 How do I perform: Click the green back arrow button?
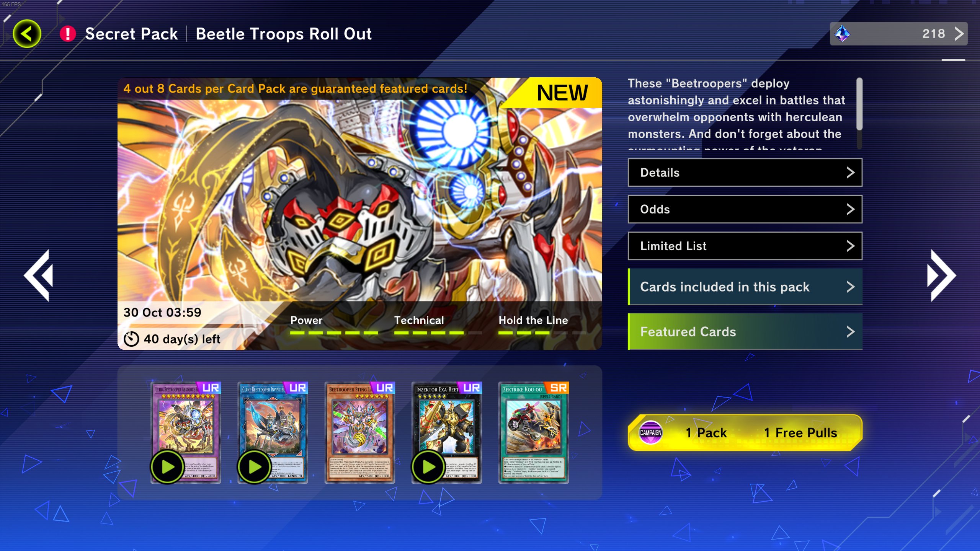point(27,34)
